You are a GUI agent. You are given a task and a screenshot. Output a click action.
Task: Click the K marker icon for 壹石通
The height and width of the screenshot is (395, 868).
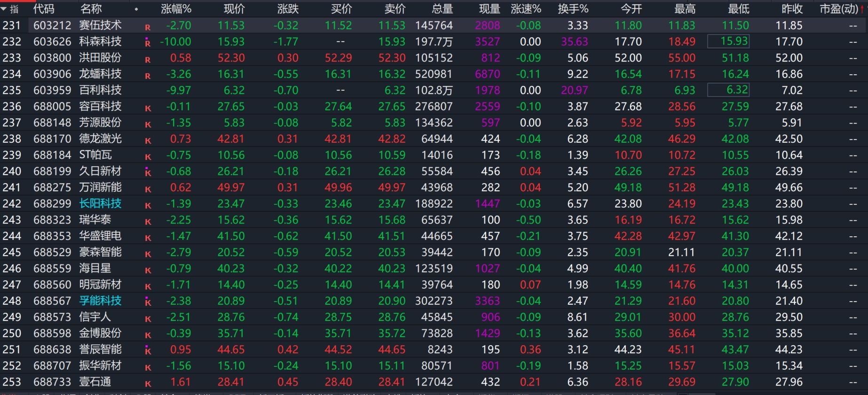coord(148,384)
